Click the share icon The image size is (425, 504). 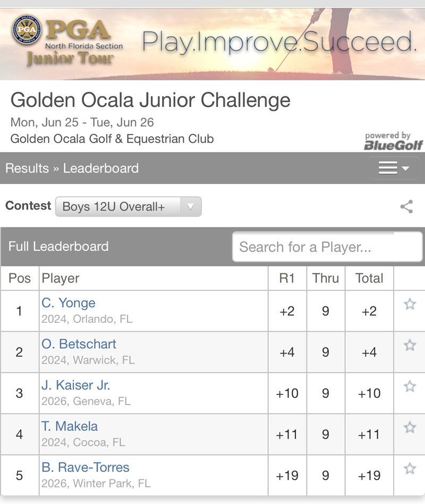(x=406, y=207)
